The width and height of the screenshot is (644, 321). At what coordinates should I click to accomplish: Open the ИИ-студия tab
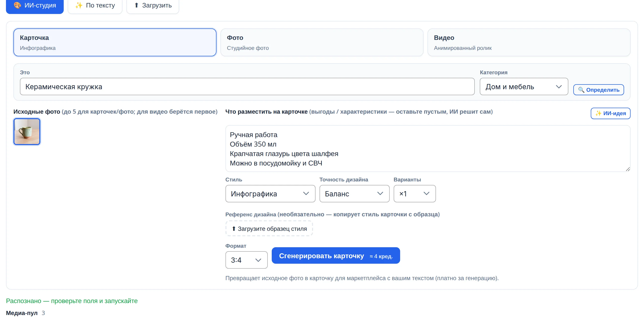pos(35,5)
